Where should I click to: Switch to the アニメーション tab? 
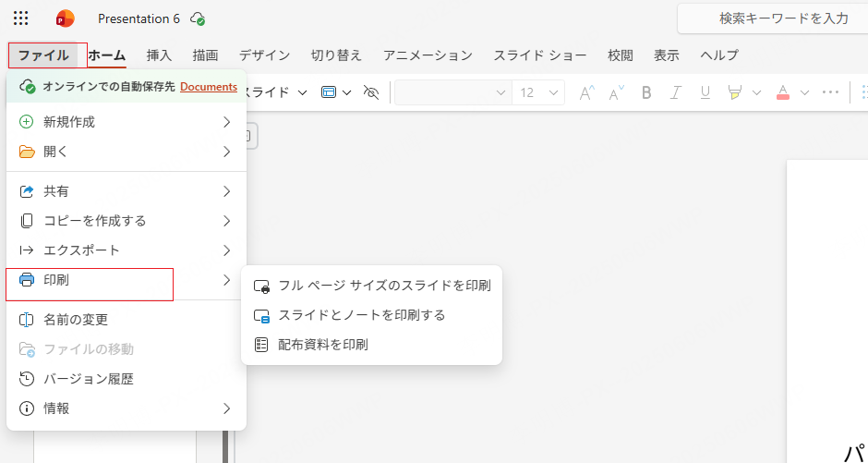(428, 55)
